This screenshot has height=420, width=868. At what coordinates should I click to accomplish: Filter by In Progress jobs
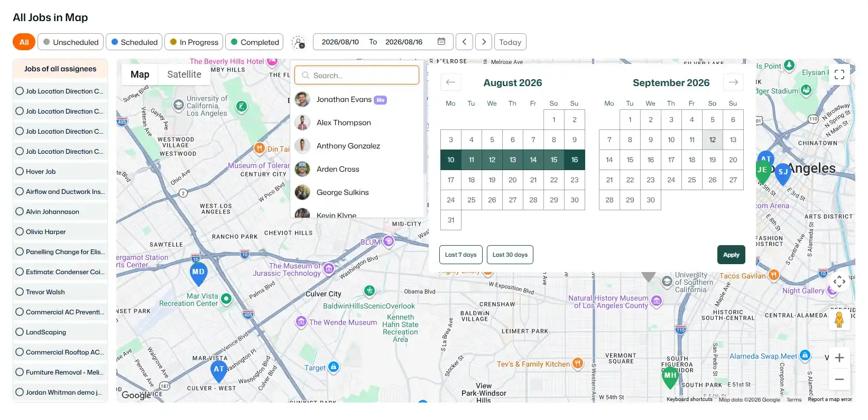tap(194, 42)
